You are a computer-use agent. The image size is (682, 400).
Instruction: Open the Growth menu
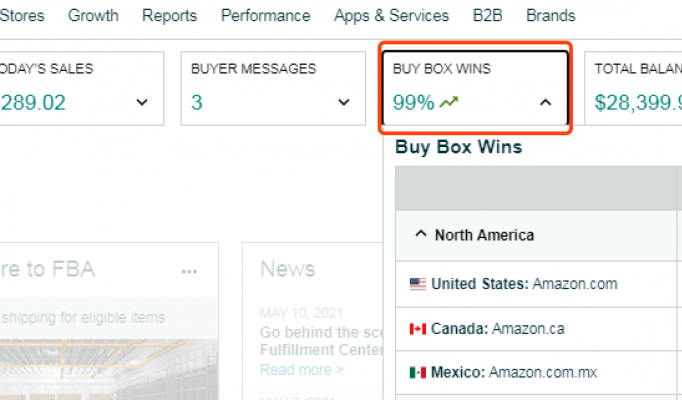[93, 16]
